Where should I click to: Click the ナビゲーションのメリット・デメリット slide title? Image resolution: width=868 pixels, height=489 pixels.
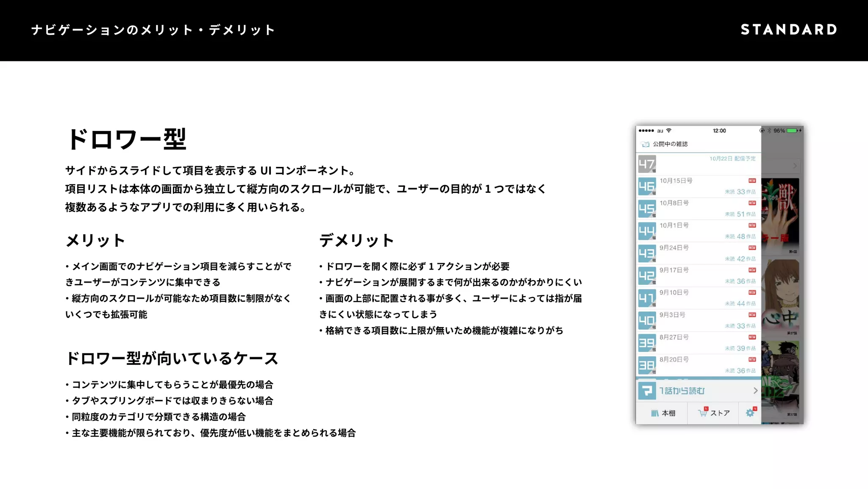pos(153,30)
